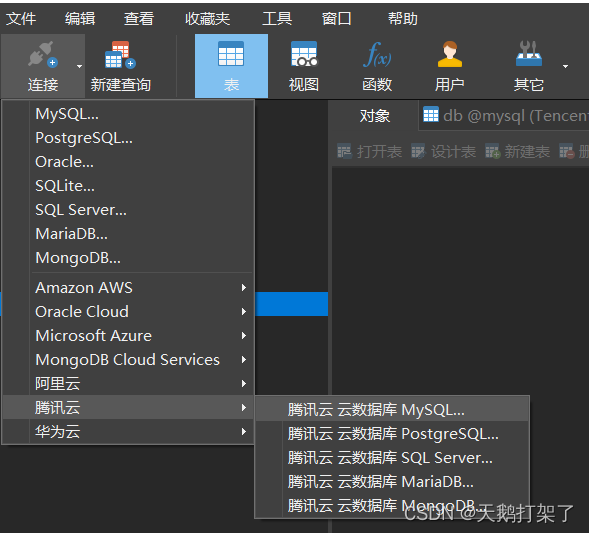Click the 连接 label under plug icon
This screenshot has width=589, height=533.
43,85
